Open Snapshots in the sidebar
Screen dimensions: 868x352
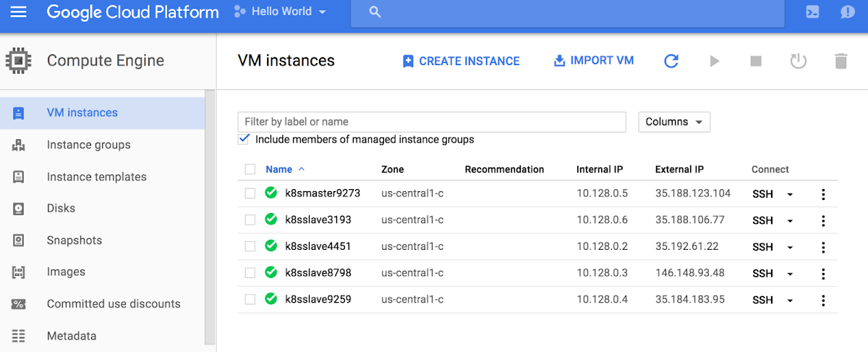[103, 240]
